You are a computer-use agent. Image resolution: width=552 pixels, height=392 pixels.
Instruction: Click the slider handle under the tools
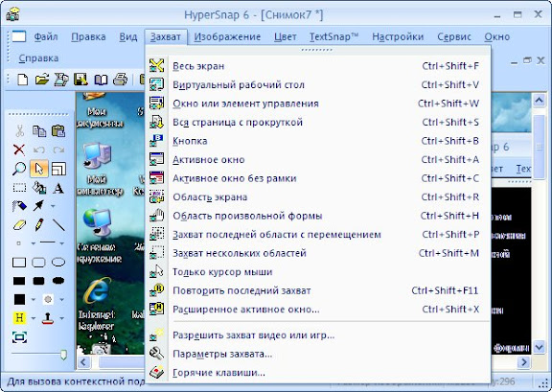click(63, 355)
